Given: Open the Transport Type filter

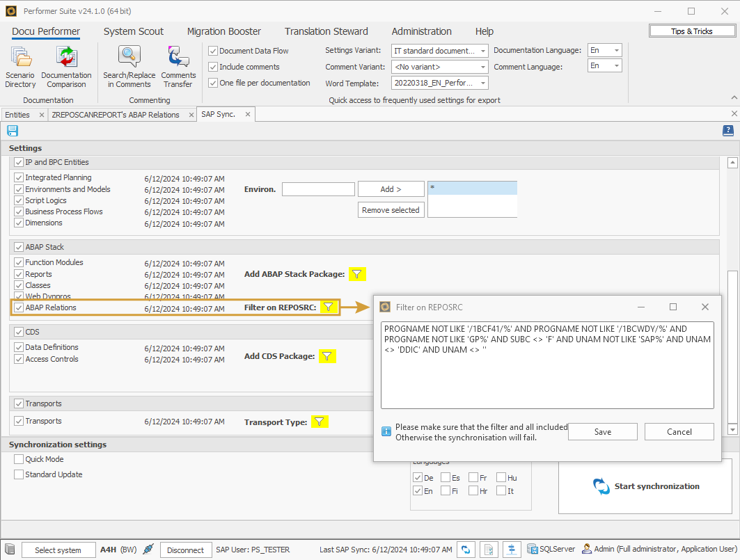Looking at the screenshot, I should [320, 422].
